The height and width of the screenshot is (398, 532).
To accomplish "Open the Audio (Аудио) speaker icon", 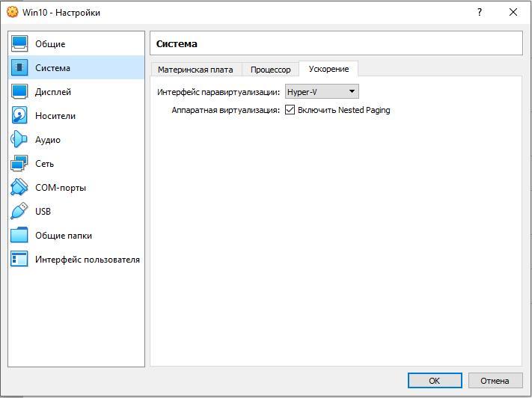I will [20, 140].
